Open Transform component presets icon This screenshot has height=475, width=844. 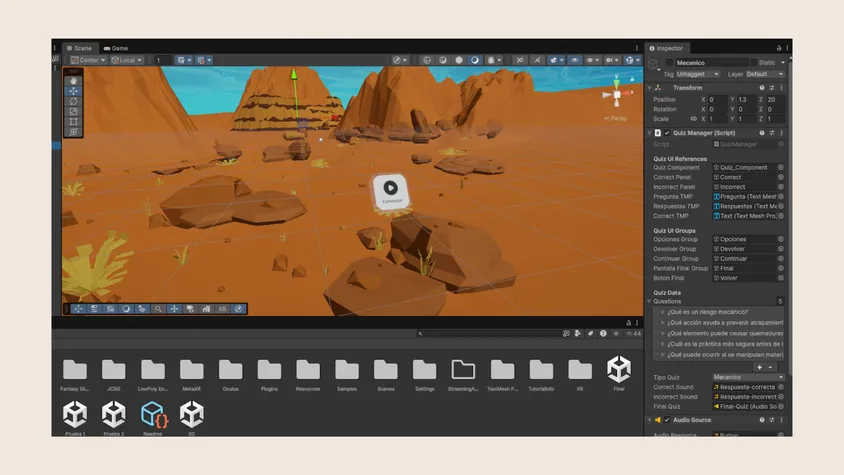[771, 88]
